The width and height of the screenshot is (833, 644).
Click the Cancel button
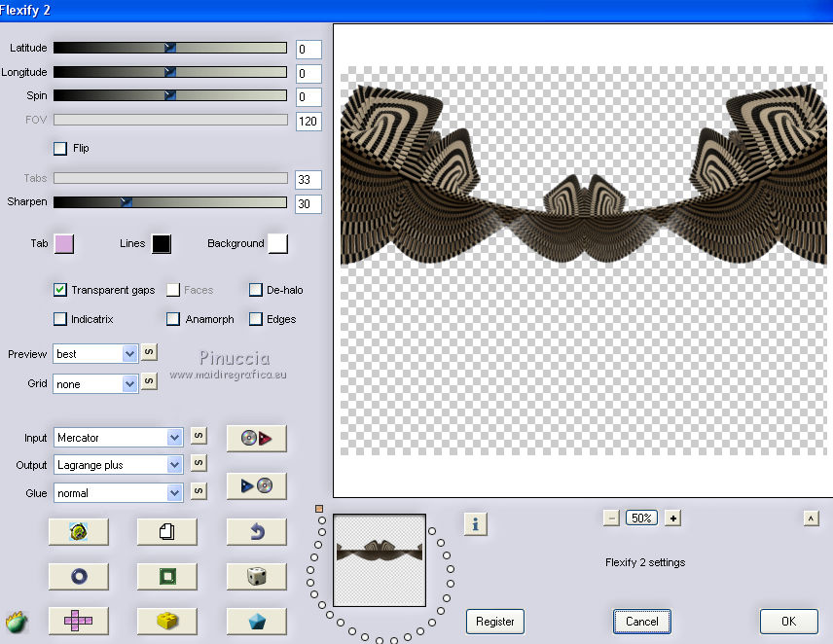click(641, 622)
